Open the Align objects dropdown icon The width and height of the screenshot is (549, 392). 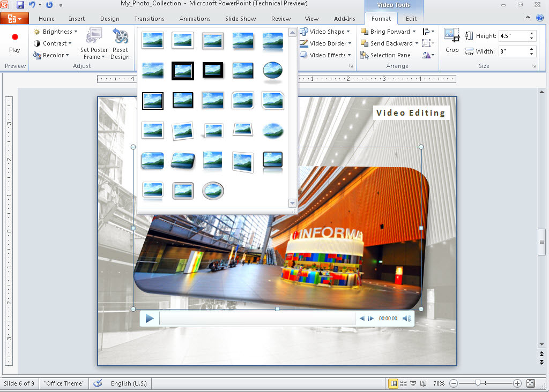428,32
